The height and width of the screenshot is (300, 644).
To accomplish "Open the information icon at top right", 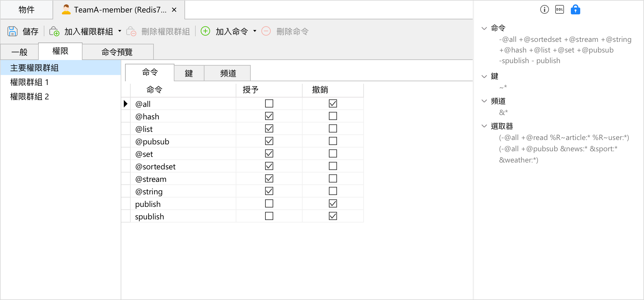I will coord(544,9).
